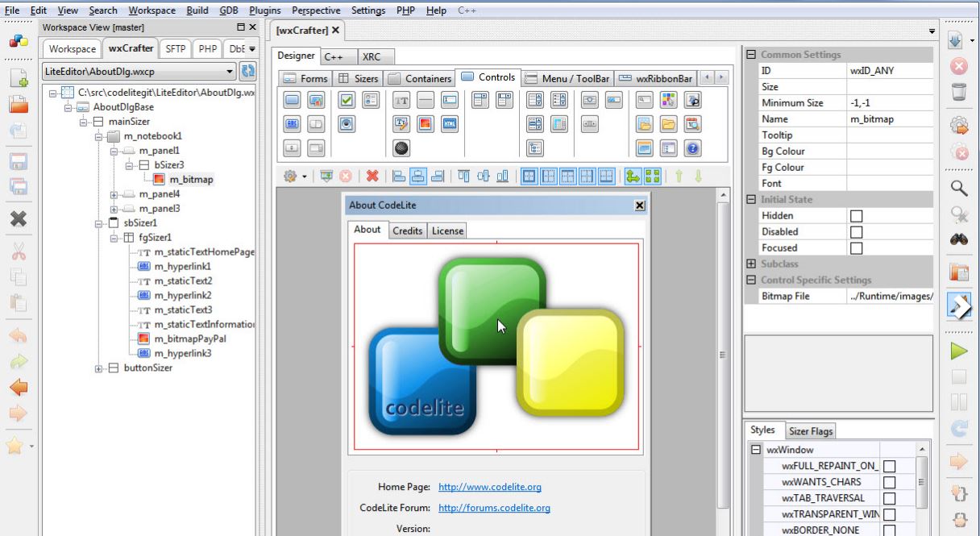The image size is (980, 536).
Task: Add the HTML window control from palette
Action: [450, 124]
